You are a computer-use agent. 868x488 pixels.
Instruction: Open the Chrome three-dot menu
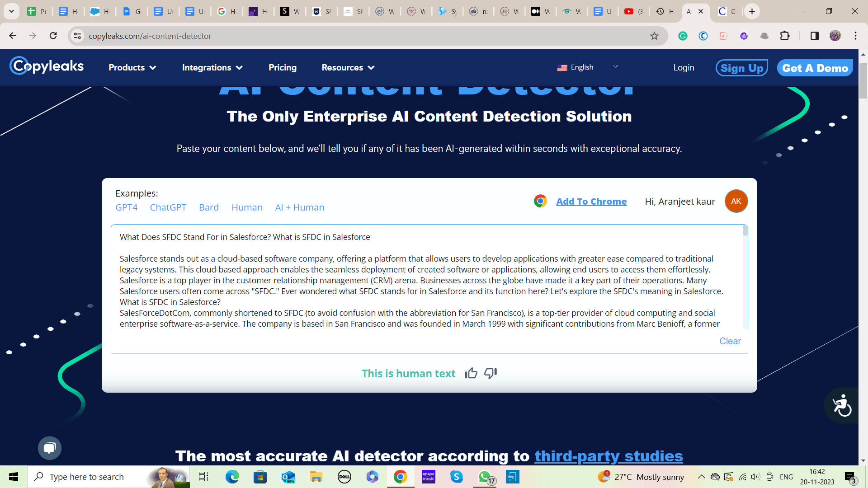point(855,36)
